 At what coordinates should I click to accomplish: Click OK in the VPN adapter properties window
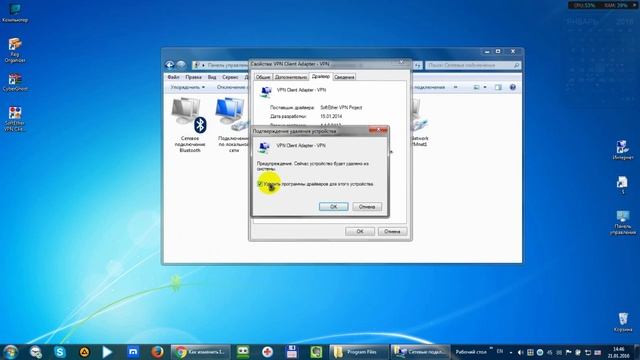point(360,231)
